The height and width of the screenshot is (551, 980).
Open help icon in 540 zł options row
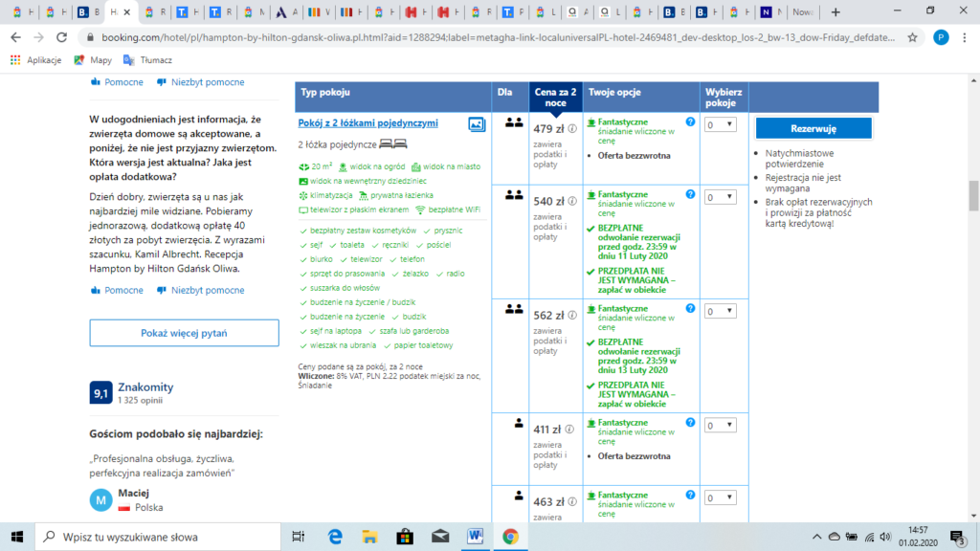coord(690,194)
